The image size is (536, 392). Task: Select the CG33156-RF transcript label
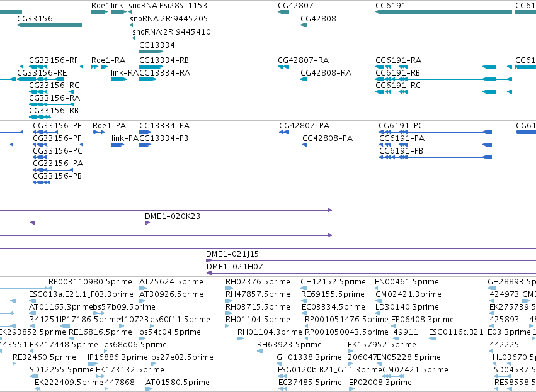[54, 60]
